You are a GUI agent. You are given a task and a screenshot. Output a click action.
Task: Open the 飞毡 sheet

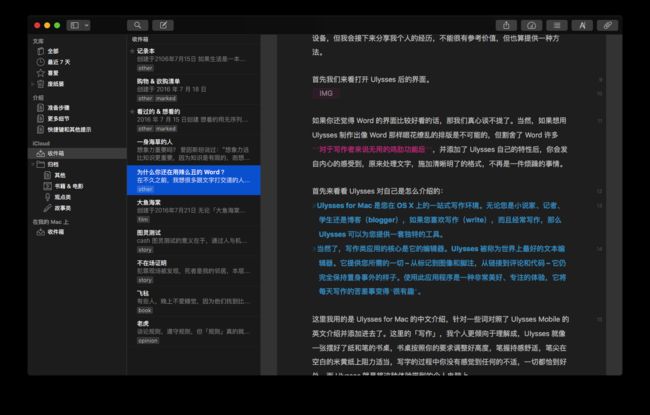194,301
